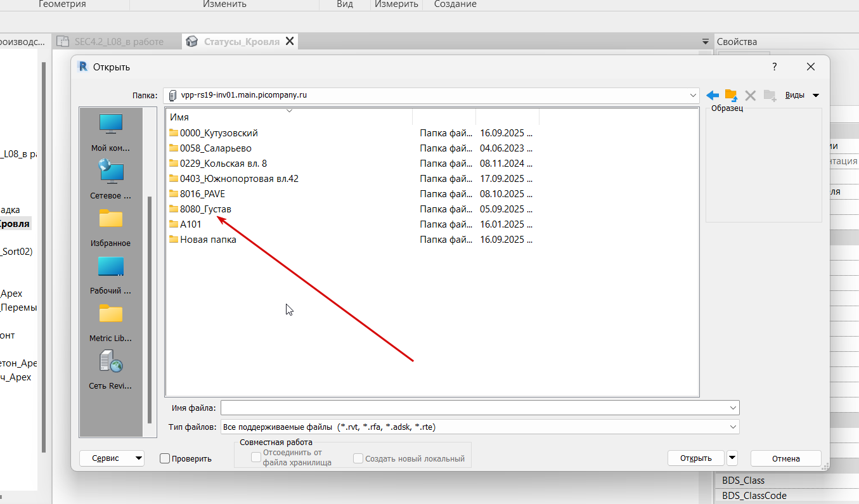Close the Статусы_Кровля view tab

click(x=290, y=41)
